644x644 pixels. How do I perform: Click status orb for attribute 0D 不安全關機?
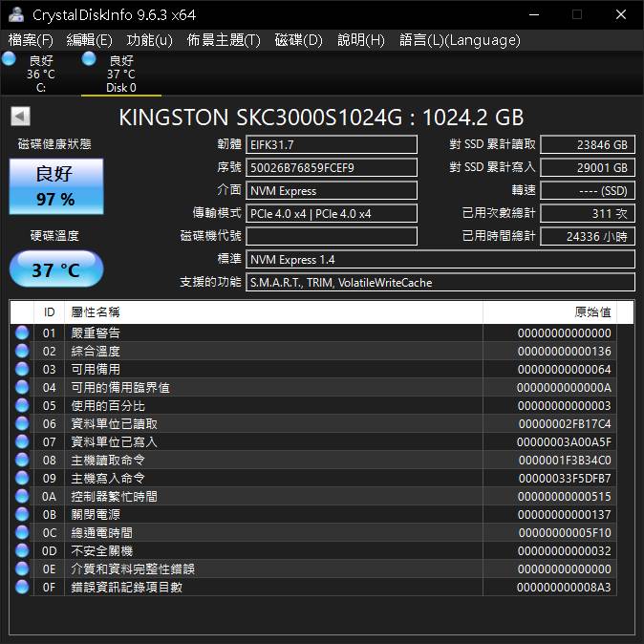22,550
